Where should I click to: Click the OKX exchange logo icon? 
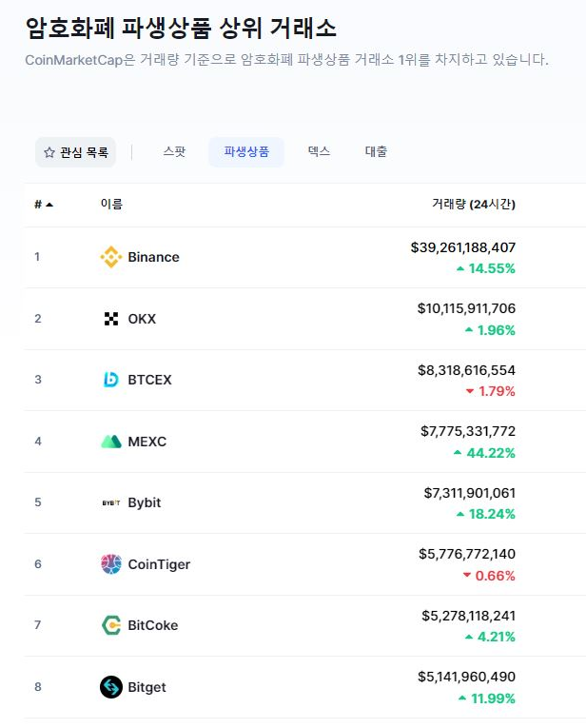pos(111,319)
